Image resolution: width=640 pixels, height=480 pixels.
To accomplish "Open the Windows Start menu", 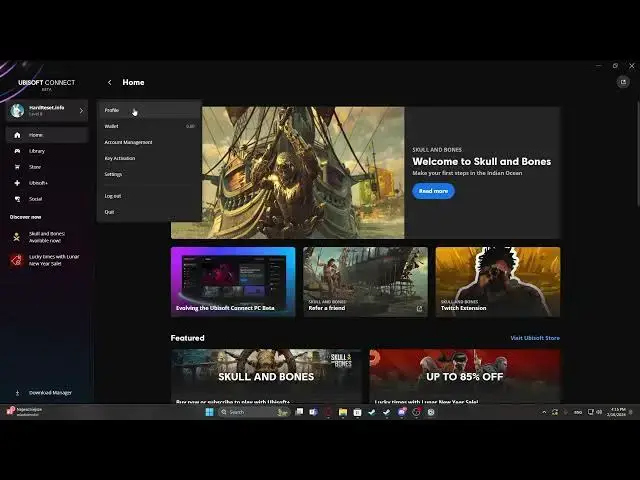I will (x=209, y=412).
